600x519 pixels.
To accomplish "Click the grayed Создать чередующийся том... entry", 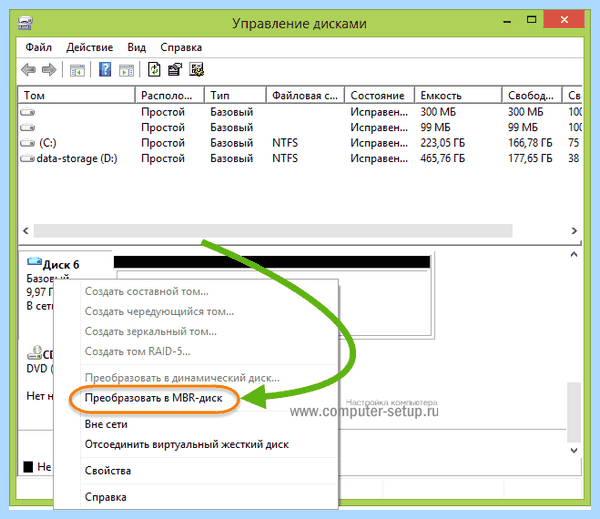I will 160,312.
